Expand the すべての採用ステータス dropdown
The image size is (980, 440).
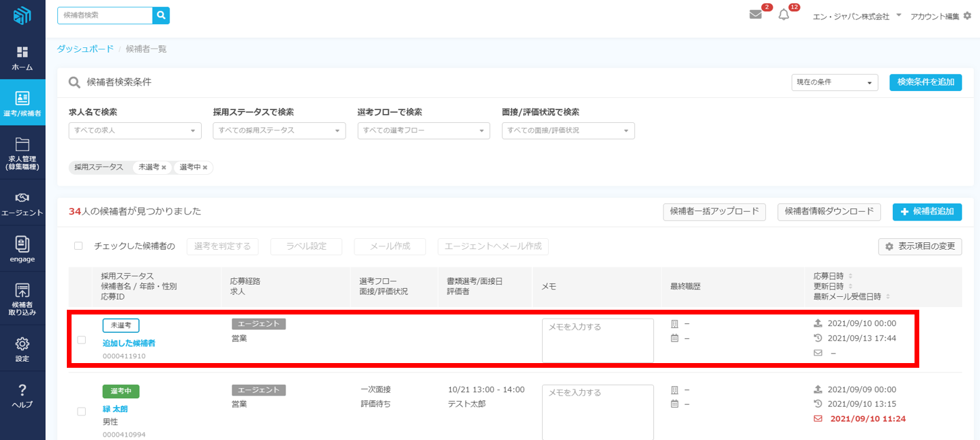point(279,131)
